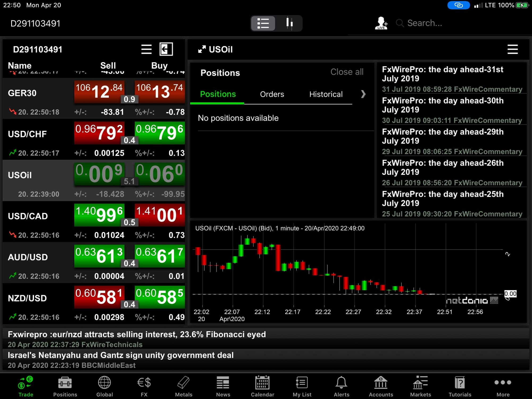Open Netanyahu and Gantz news headline
Image resolution: width=532 pixels, height=399 pixels.
[x=120, y=355]
